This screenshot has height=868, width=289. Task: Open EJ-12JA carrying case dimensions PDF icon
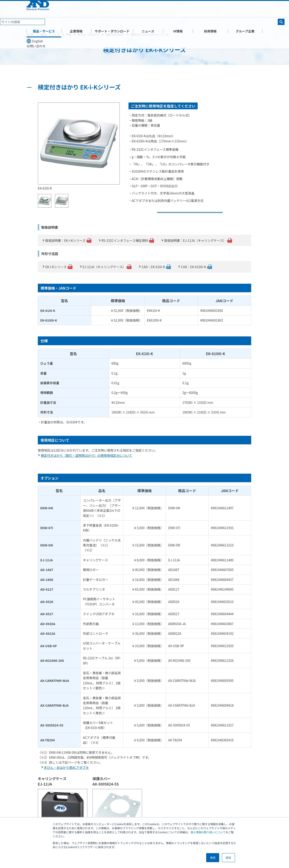click(x=129, y=267)
